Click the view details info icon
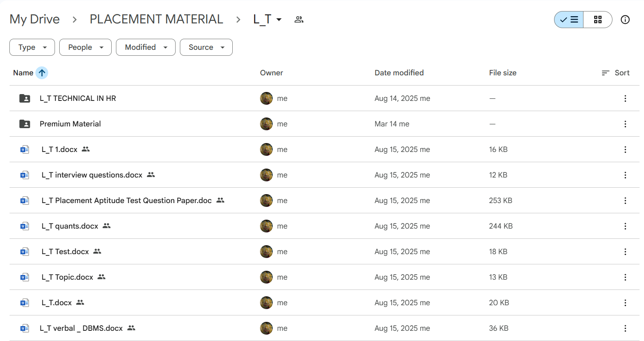 tap(625, 20)
